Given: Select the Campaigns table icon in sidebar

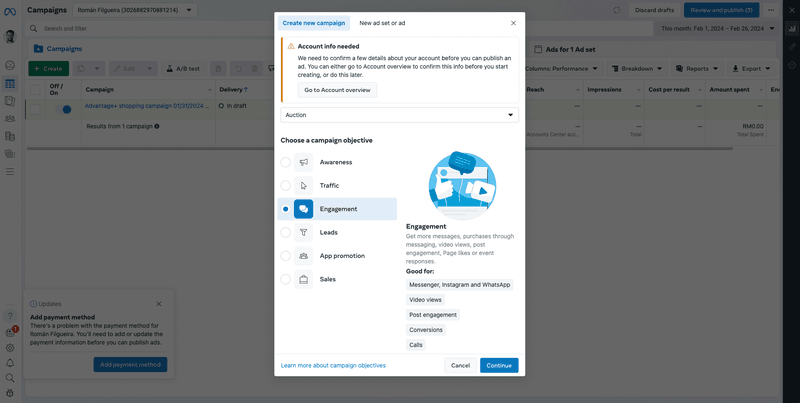Looking at the screenshot, I should click(10, 83).
